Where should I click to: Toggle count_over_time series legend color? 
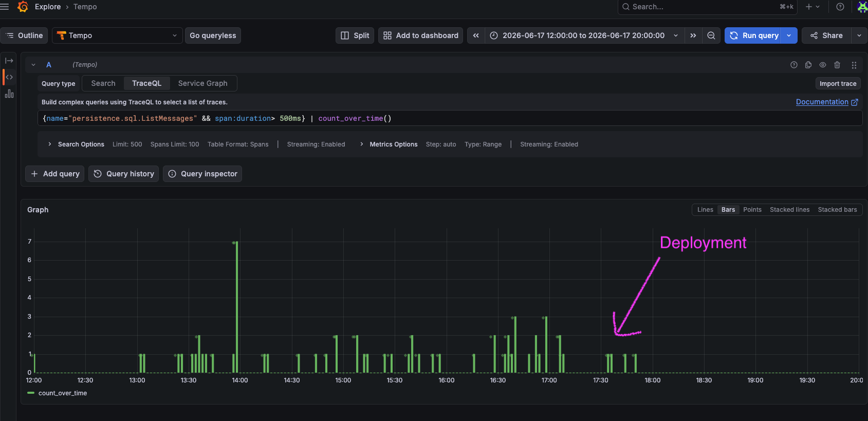pos(31,393)
